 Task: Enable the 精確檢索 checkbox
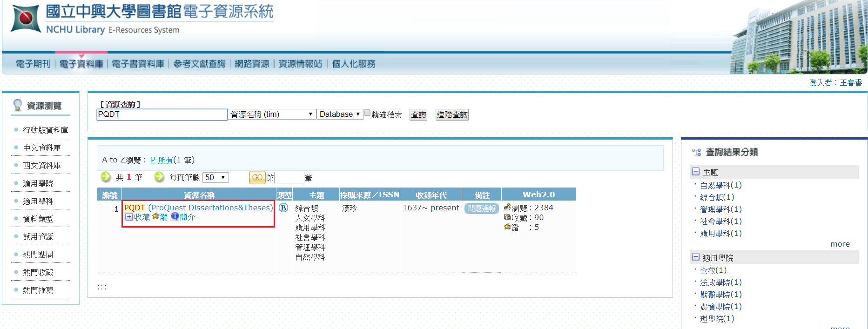point(367,113)
